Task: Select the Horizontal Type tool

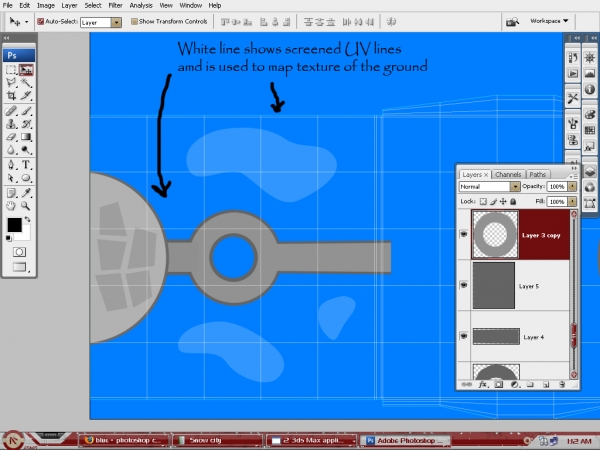Action: tap(26, 165)
